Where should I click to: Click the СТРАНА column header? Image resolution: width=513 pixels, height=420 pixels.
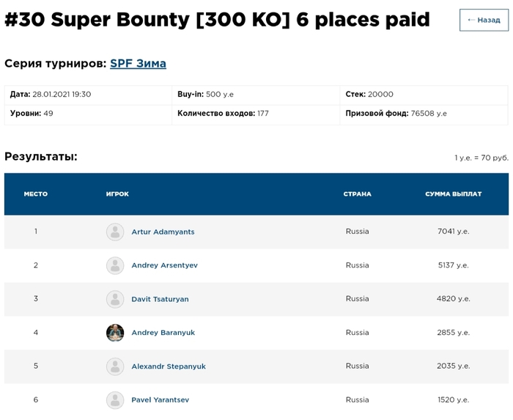pyautogui.click(x=358, y=194)
